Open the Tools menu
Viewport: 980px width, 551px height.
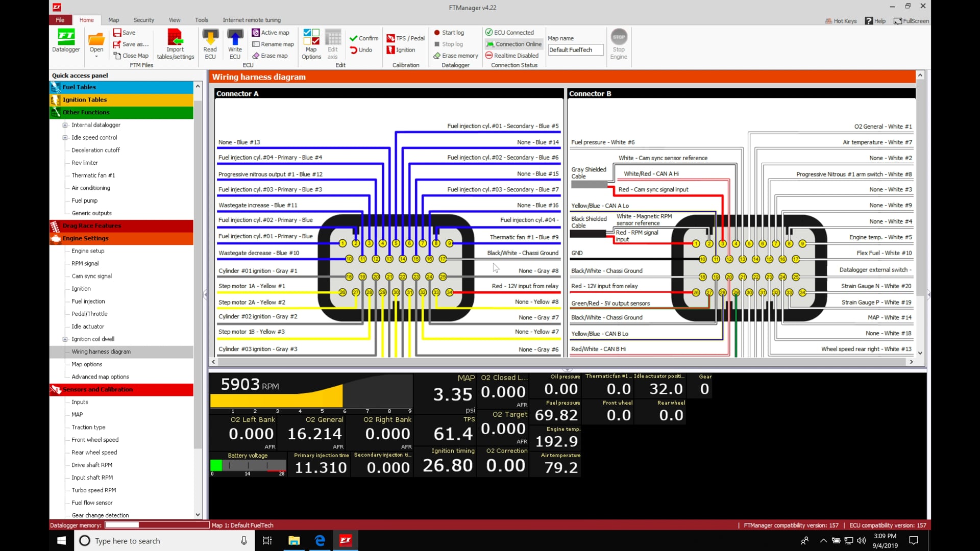pyautogui.click(x=201, y=20)
